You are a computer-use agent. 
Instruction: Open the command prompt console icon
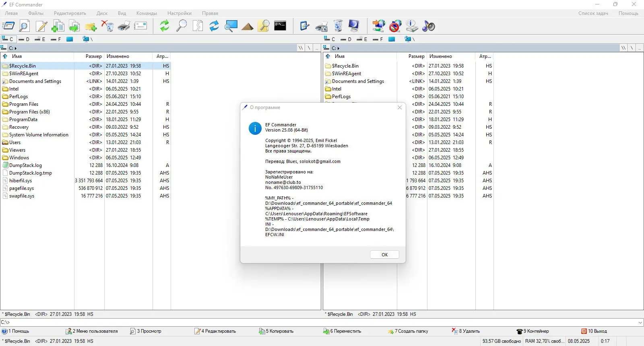click(x=280, y=26)
